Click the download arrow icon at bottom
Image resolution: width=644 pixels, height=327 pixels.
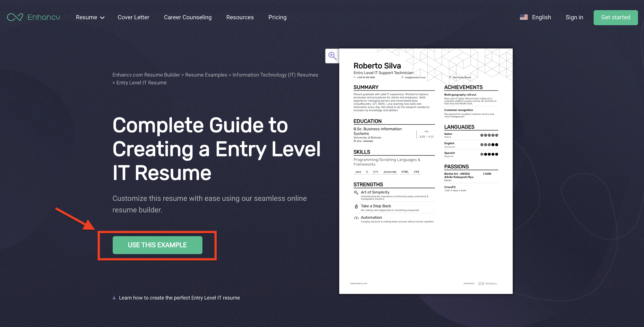coord(113,297)
